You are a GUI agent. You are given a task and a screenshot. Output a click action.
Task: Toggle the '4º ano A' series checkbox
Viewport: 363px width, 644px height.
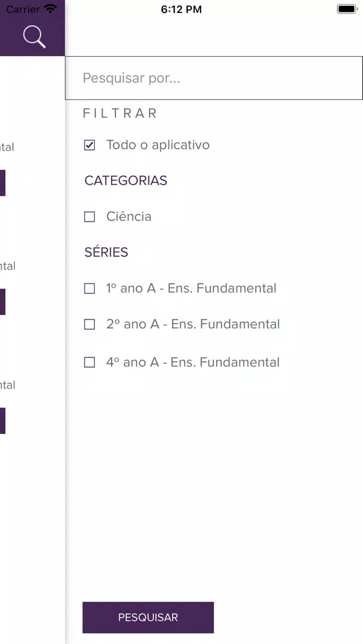(x=89, y=362)
